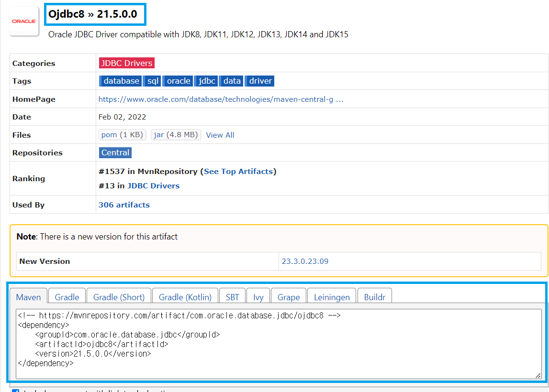Open the JDBC Drivers category badge
Screen dimensions: 549x392
pos(127,63)
